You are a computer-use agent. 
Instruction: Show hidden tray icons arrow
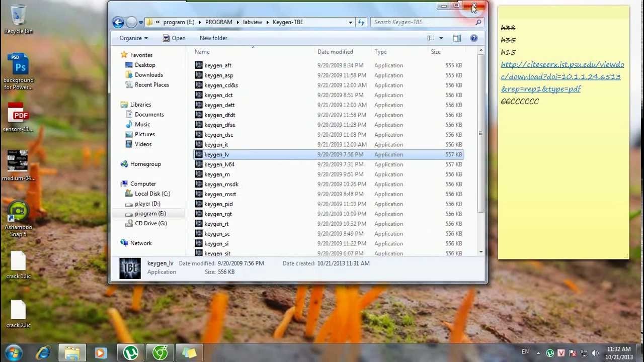coord(538,353)
